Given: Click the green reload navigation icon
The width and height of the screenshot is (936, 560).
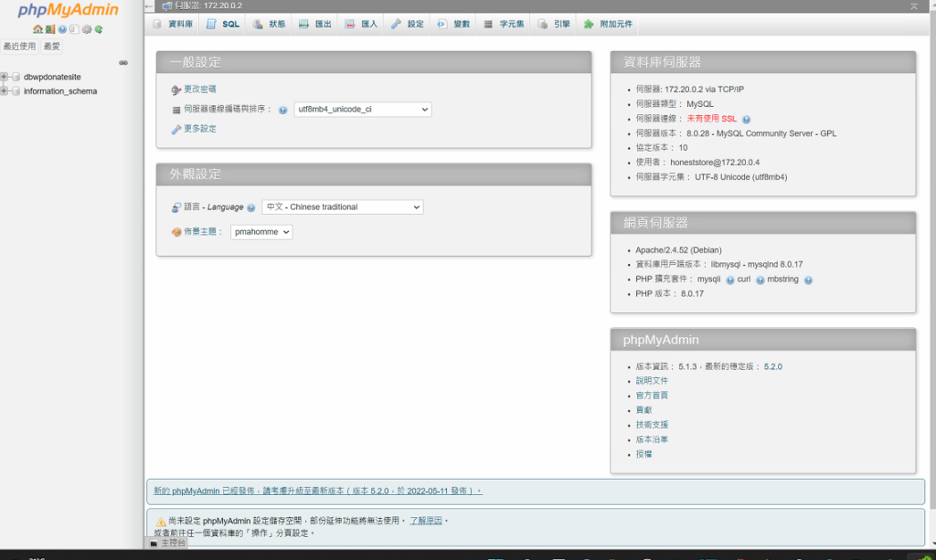Looking at the screenshot, I should pos(99,29).
